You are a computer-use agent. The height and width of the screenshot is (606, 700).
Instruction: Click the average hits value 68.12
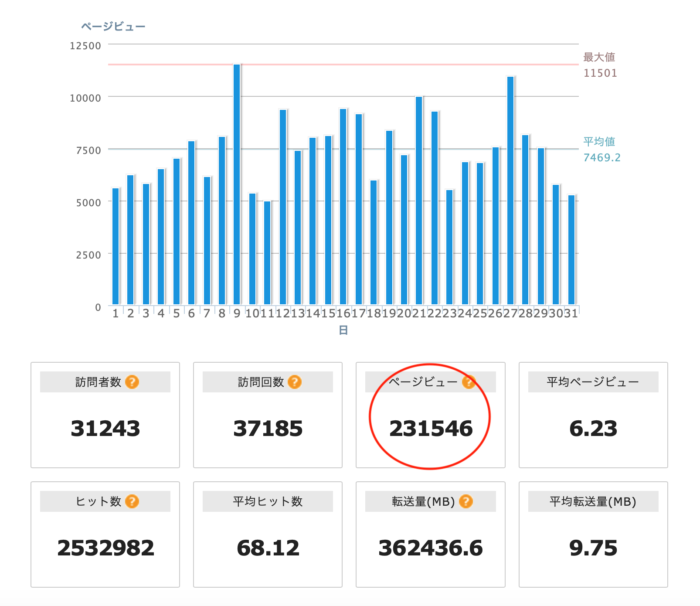pyautogui.click(x=268, y=548)
